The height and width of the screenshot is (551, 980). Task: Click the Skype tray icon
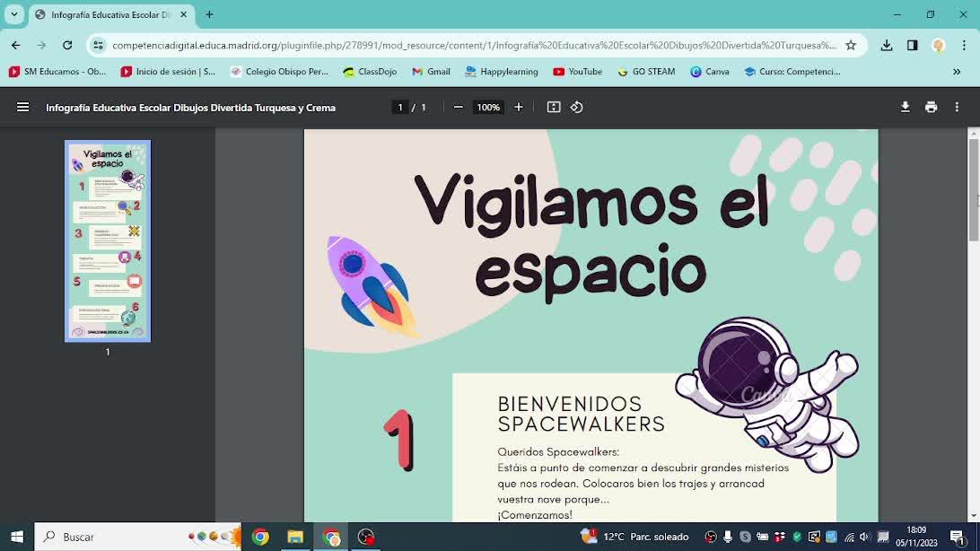tap(745, 537)
